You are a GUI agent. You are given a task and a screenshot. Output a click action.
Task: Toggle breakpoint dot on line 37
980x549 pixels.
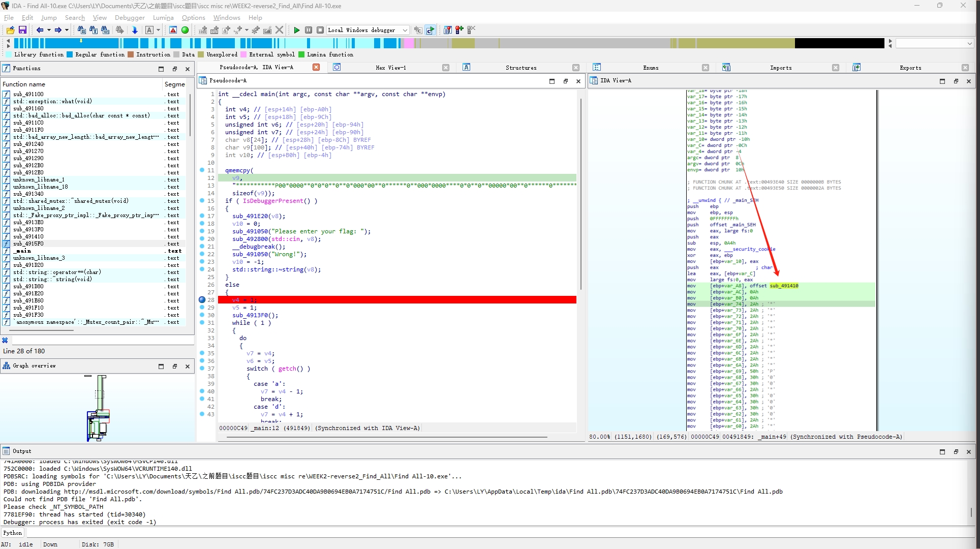pos(202,369)
